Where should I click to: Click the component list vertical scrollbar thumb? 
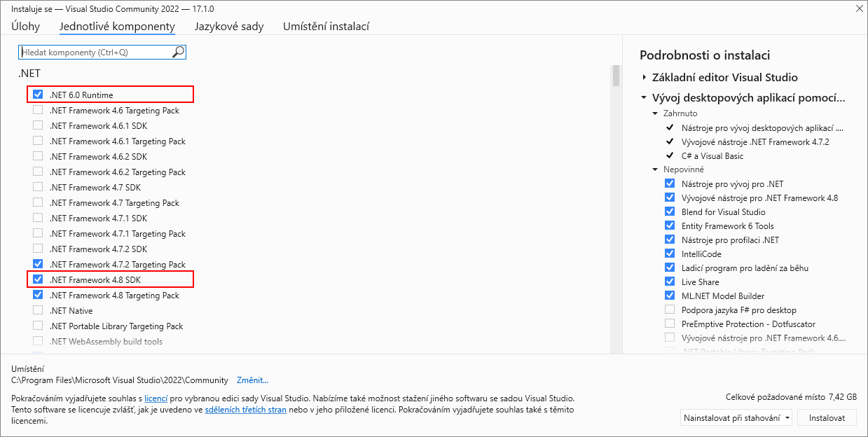[x=616, y=76]
